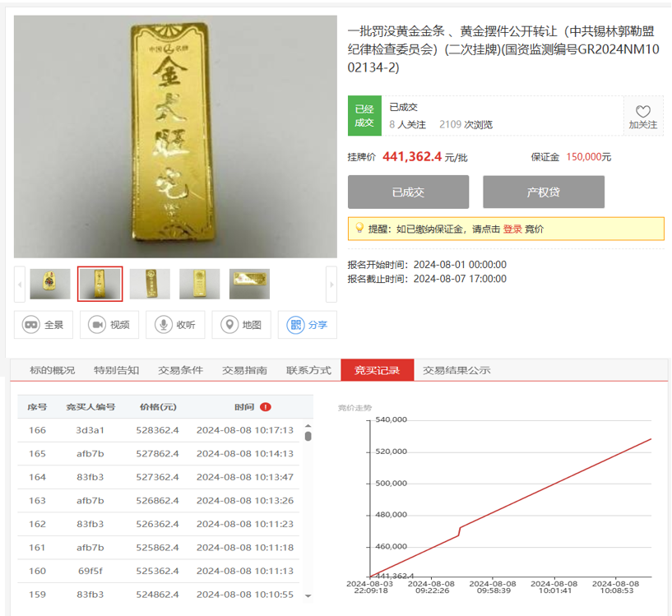672x616 pixels.
Task: Go to next thumbnails with right arrow
Action: pyautogui.click(x=331, y=284)
